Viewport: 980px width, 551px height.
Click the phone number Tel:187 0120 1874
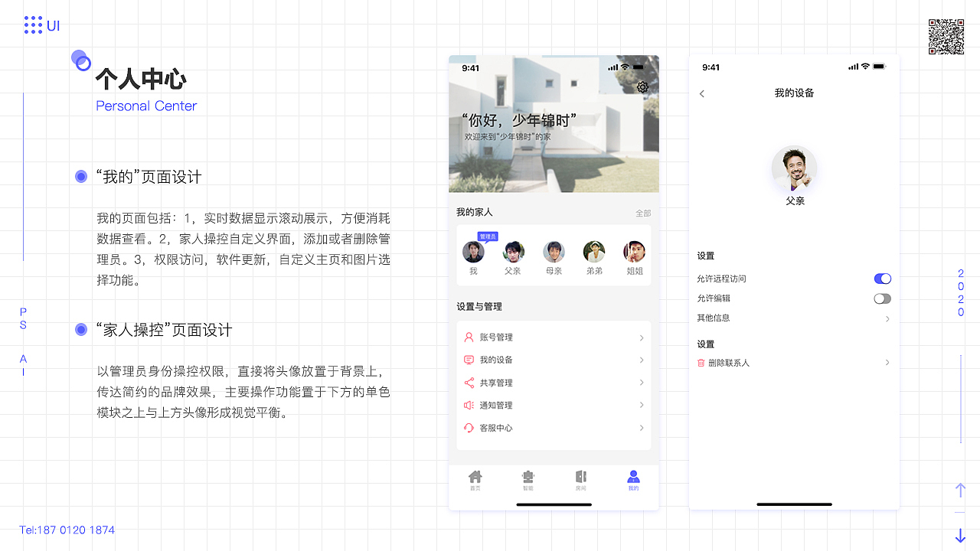[67, 530]
